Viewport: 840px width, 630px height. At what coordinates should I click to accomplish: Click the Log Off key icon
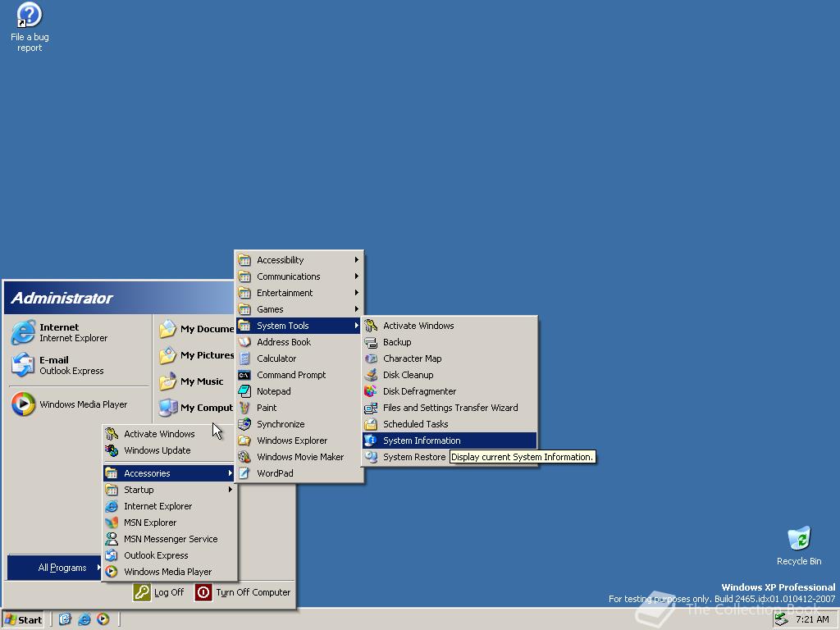coord(141,592)
